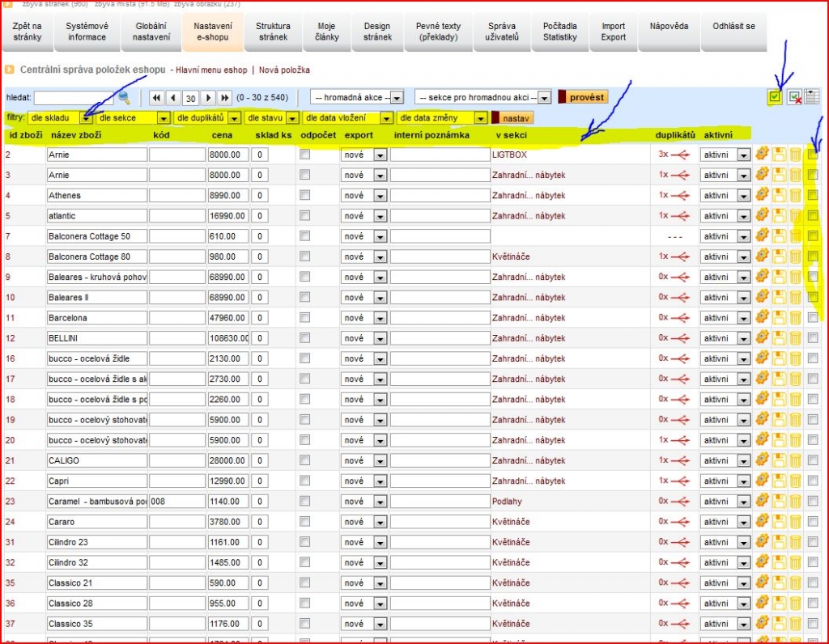Click the nastav filter button
The height and width of the screenshot is (644, 829).
[x=512, y=118]
